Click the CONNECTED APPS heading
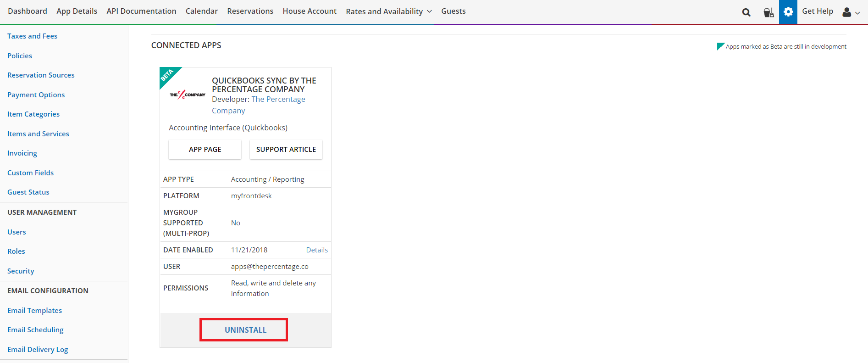Image resolution: width=868 pixels, height=363 pixels. (186, 45)
